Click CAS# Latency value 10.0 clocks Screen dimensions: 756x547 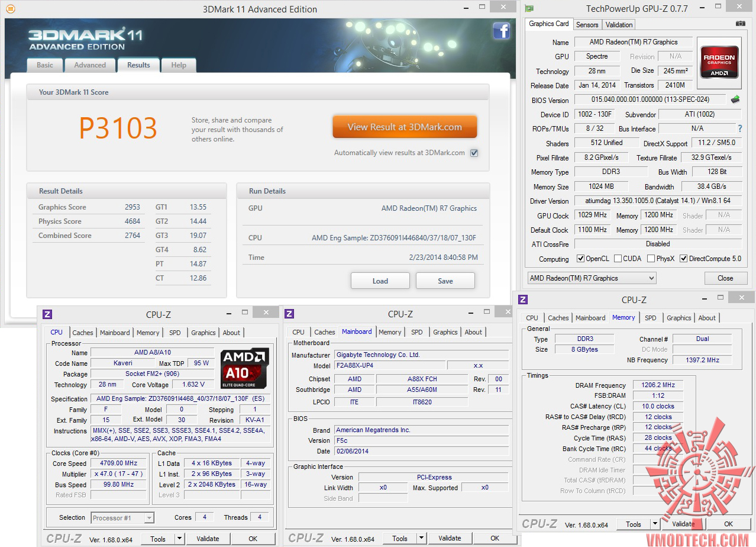click(658, 406)
